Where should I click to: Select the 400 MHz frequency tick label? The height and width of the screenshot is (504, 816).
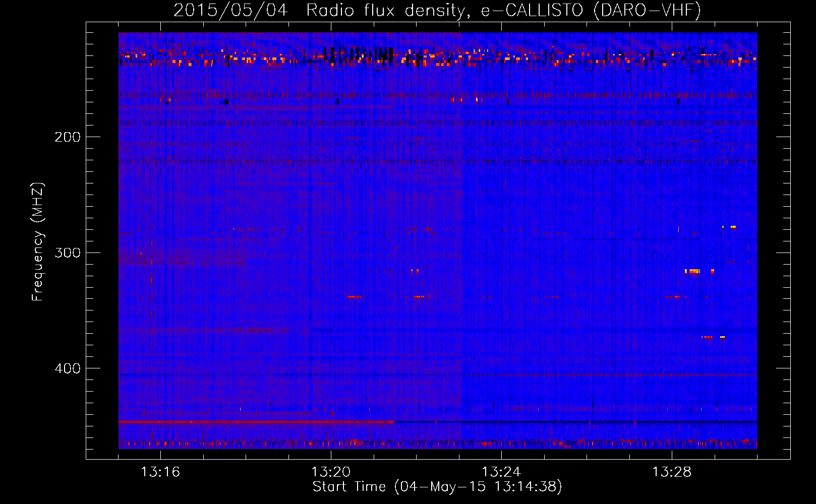coord(67,368)
